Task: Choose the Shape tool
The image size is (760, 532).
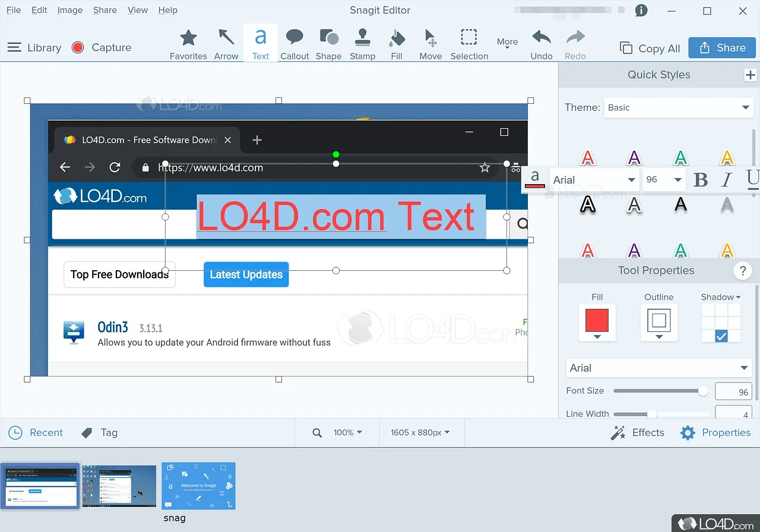Action: point(328,44)
